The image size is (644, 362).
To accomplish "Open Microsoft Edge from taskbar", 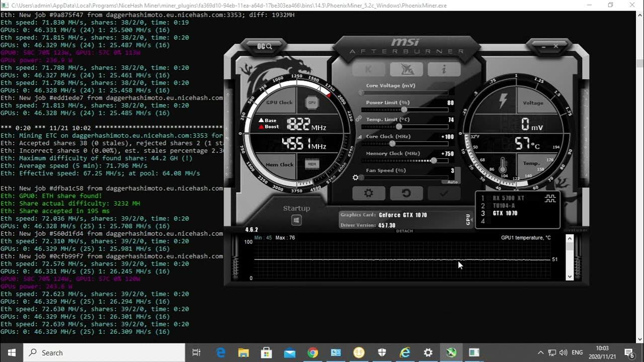I will [220, 353].
